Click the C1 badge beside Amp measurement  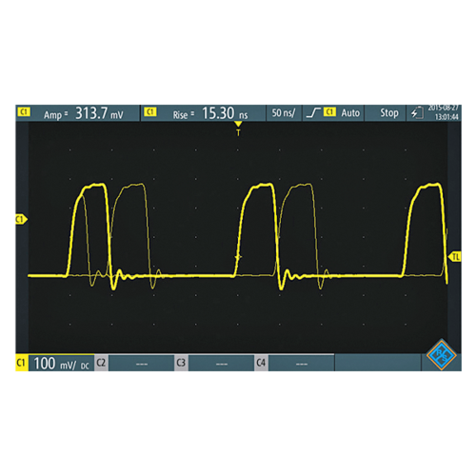click(x=24, y=112)
